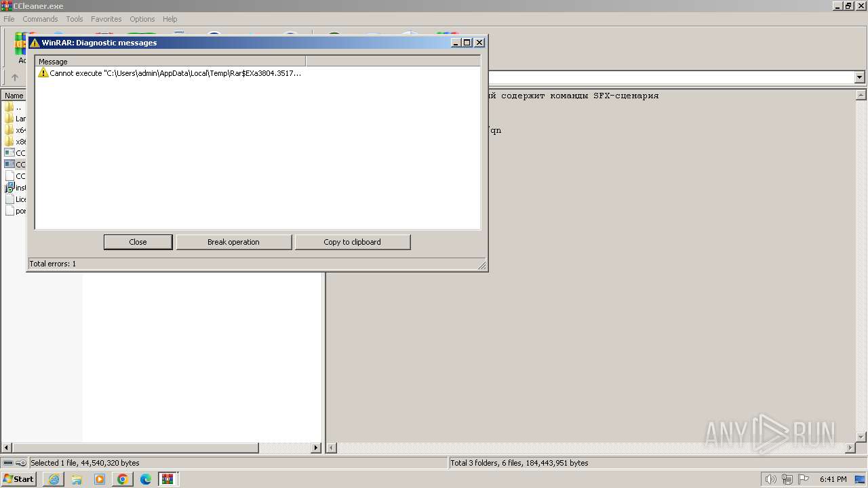Open the Favorites menu
868x488 pixels.
tap(106, 19)
